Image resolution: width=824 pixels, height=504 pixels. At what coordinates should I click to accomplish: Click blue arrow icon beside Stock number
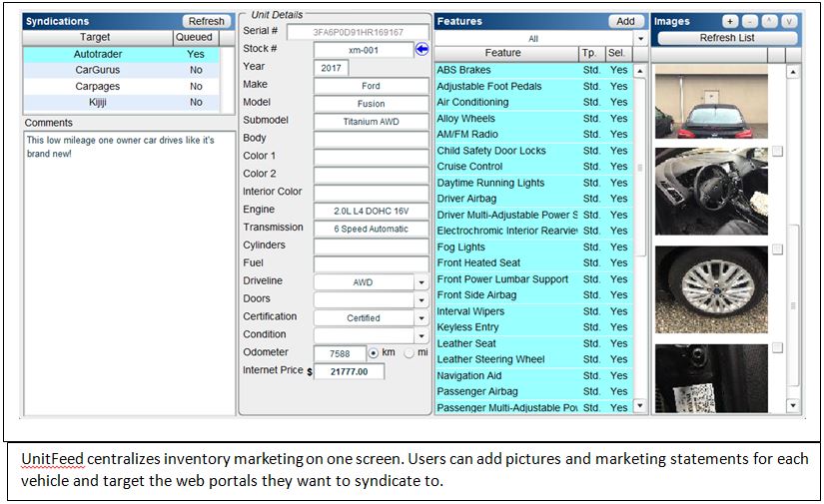(x=421, y=49)
